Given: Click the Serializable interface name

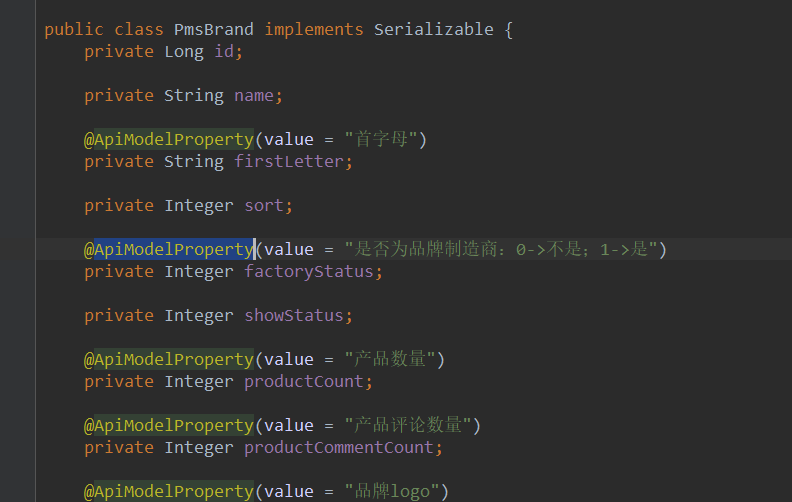Looking at the screenshot, I should 434,29.
